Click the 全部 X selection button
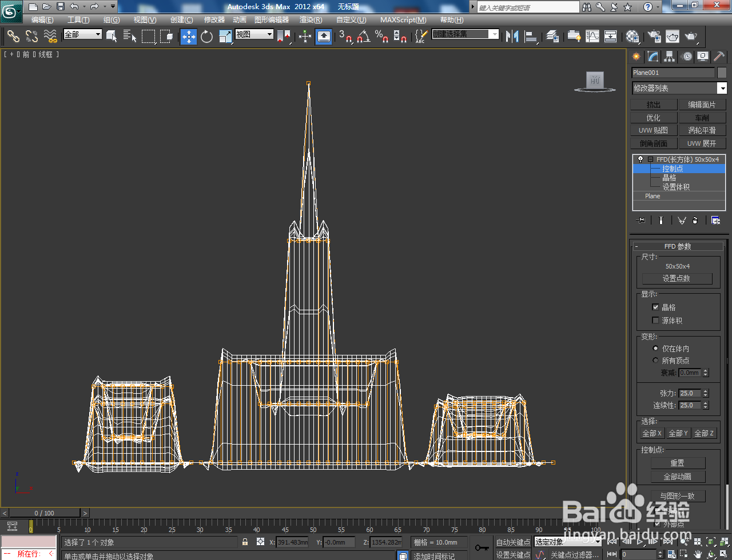 pos(652,433)
